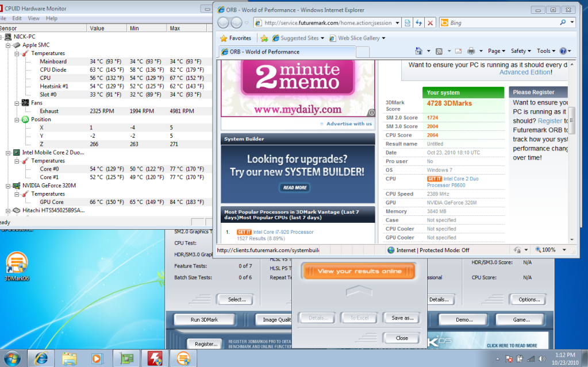The width and height of the screenshot is (588, 367).
Task: Stop loading the page with the red X
Action: (x=430, y=23)
